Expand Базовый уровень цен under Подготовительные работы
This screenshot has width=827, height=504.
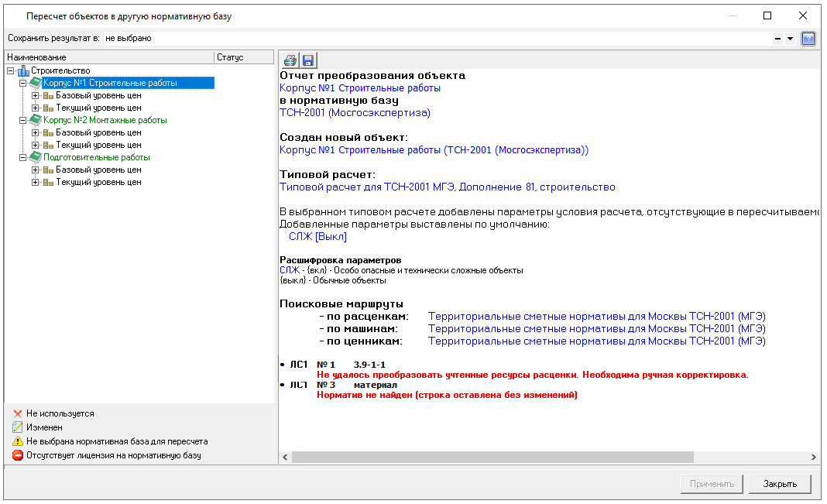[35, 170]
